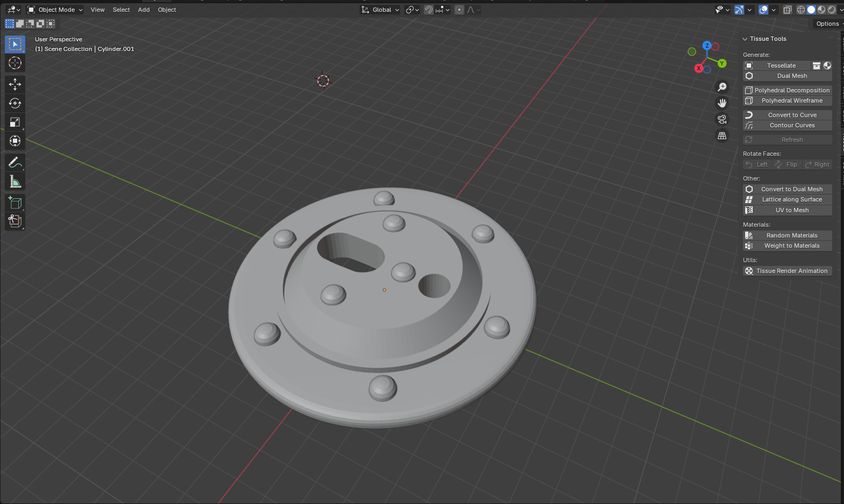Screen dimensions: 844x504
Task: Toggle snapping magnet in header
Action: (429, 10)
